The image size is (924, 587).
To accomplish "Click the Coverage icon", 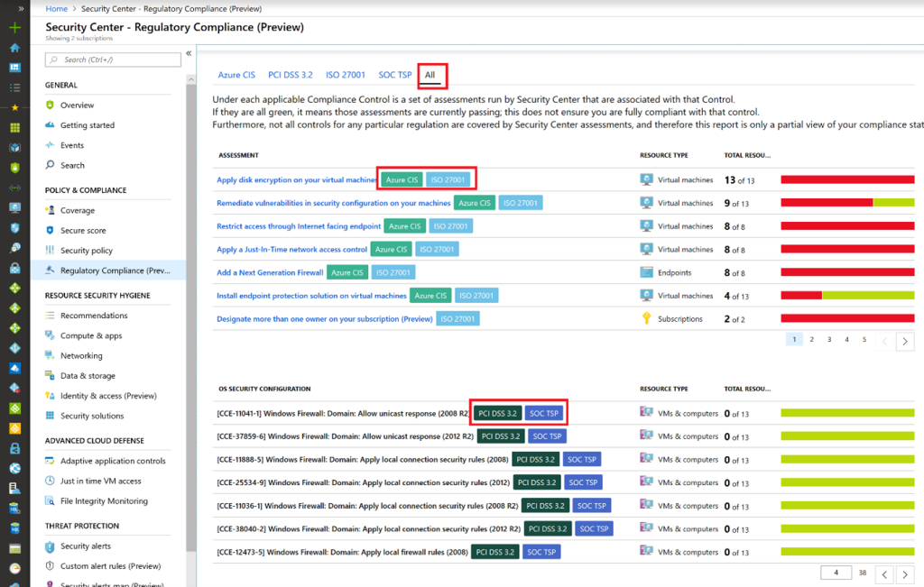I will 51,210.
